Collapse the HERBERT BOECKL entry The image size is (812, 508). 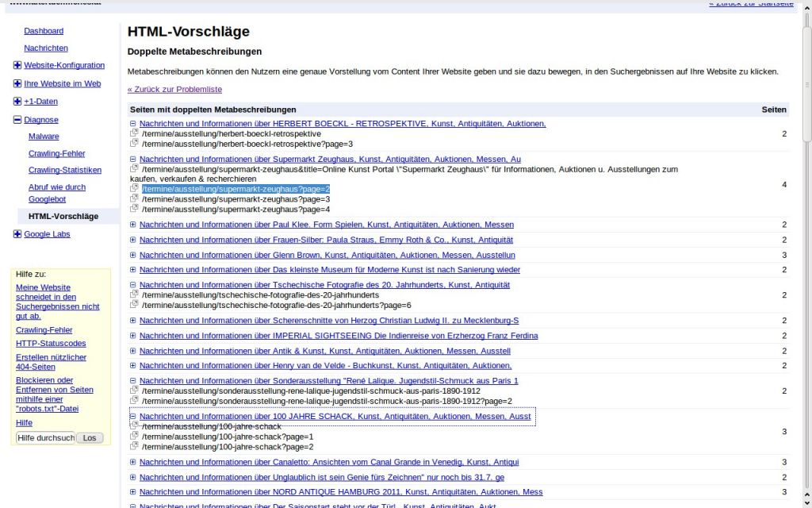click(133, 124)
